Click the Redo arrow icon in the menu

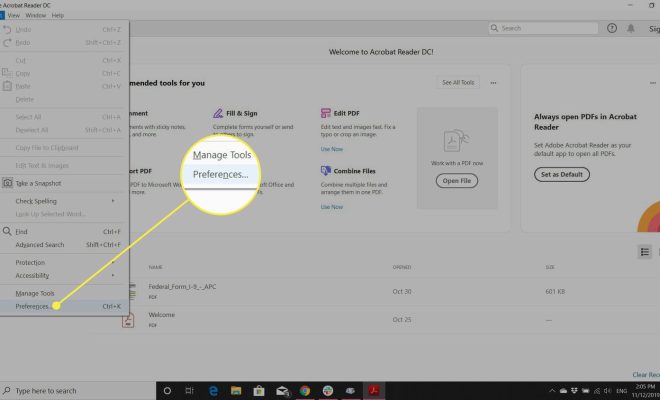point(7,43)
